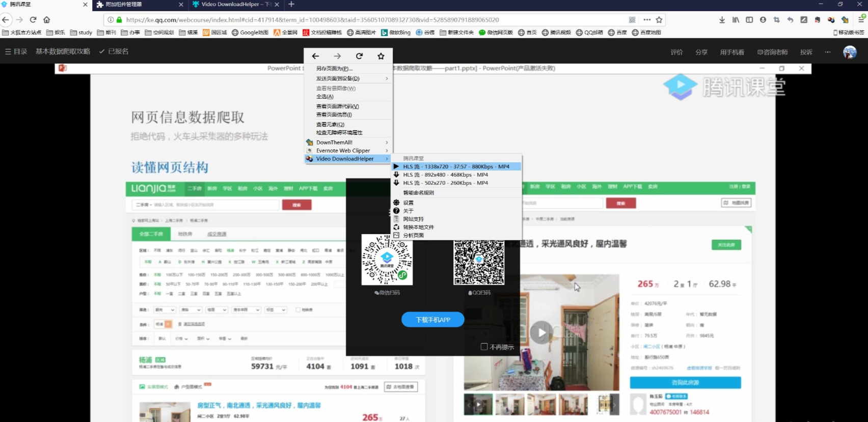
Task: Choose 查看页面信息 from context menu
Action: click(x=348, y=115)
